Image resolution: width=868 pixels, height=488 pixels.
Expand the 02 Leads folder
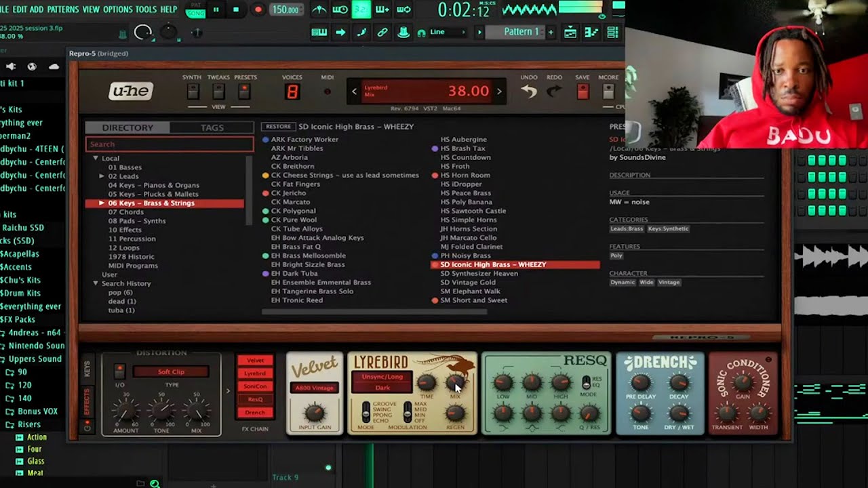tap(102, 176)
